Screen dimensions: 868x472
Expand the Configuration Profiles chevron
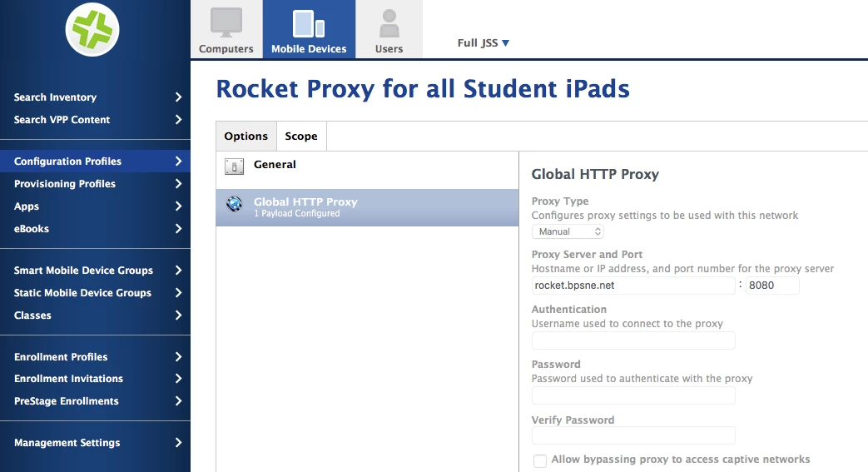coord(178,161)
